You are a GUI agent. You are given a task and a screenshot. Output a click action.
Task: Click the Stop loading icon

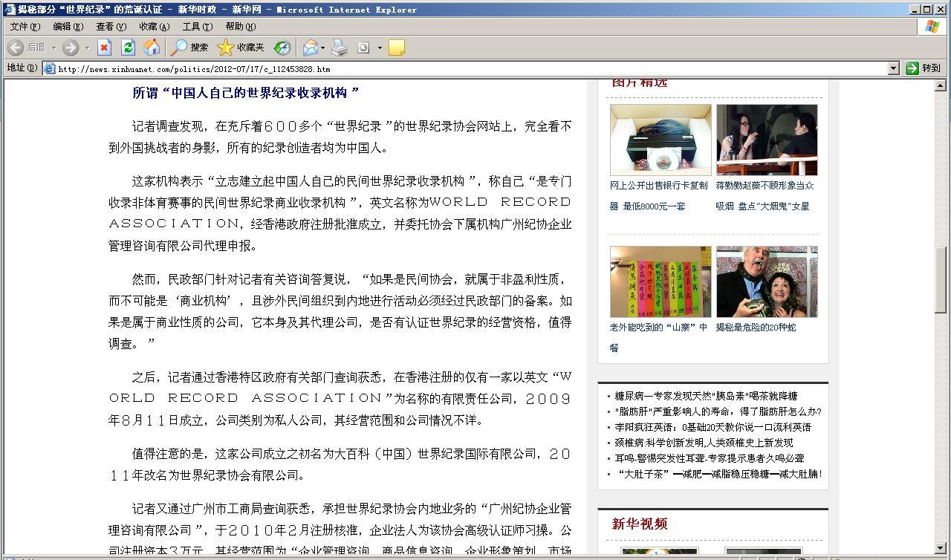pyautogui.click(x=104, y=48)
